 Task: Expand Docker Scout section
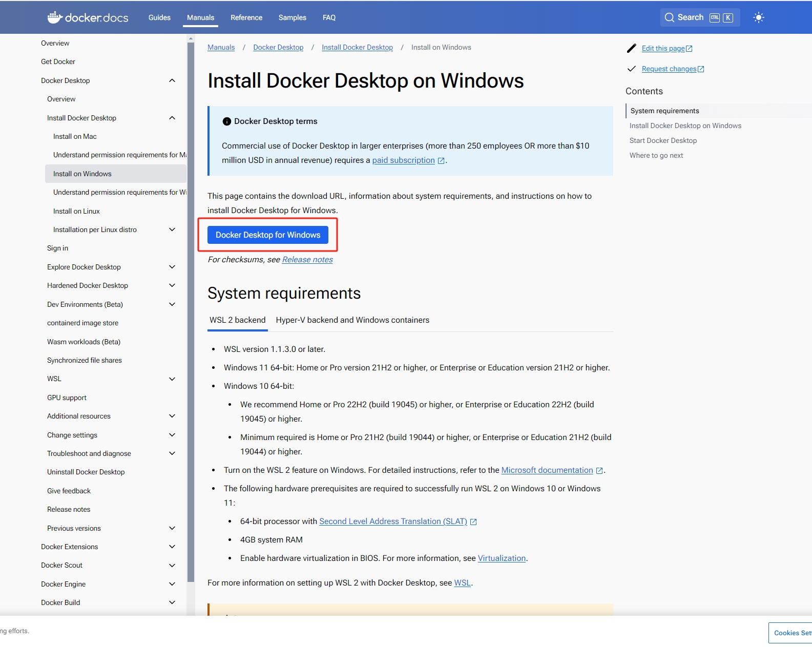(x=172, y=565)
